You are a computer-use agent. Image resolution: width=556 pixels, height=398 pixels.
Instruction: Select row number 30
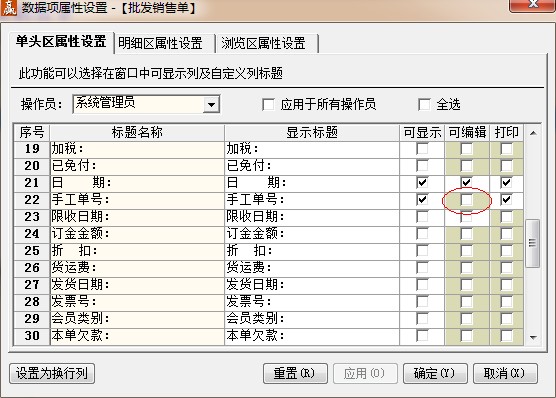[32, 336]
